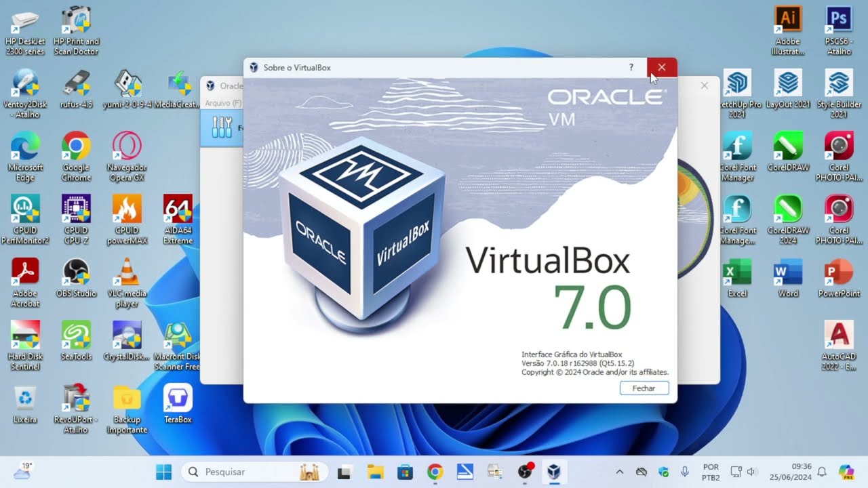Open yumi-2-0-9-4 desktop icon
The height and width of the screenshot is (488, 868).
[127, 89]
